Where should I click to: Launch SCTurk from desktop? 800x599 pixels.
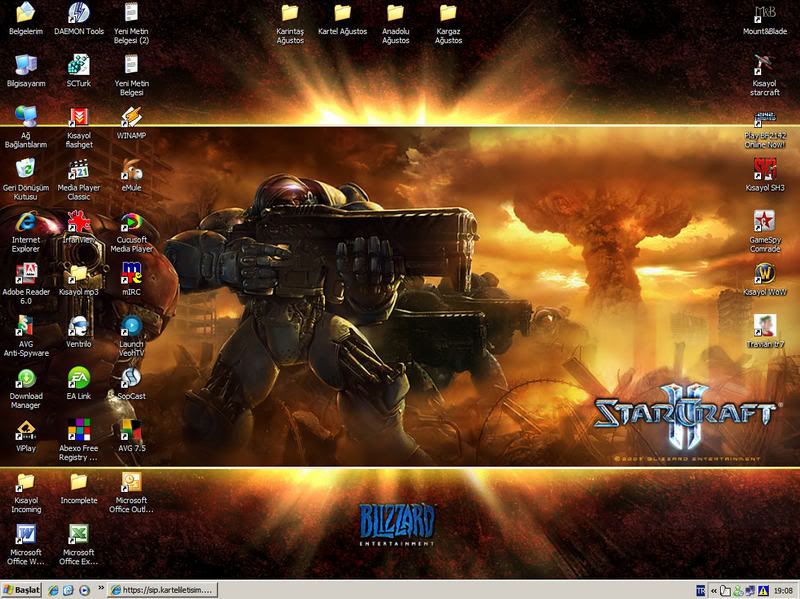(79, 71)
